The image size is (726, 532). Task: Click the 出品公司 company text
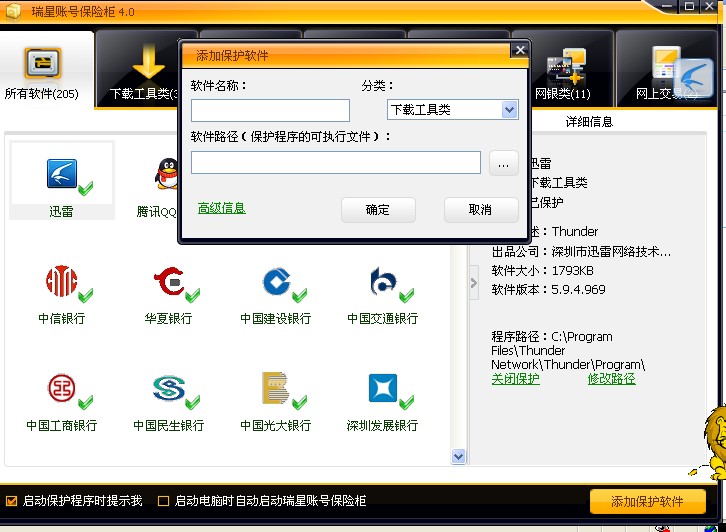click(581, 252)
